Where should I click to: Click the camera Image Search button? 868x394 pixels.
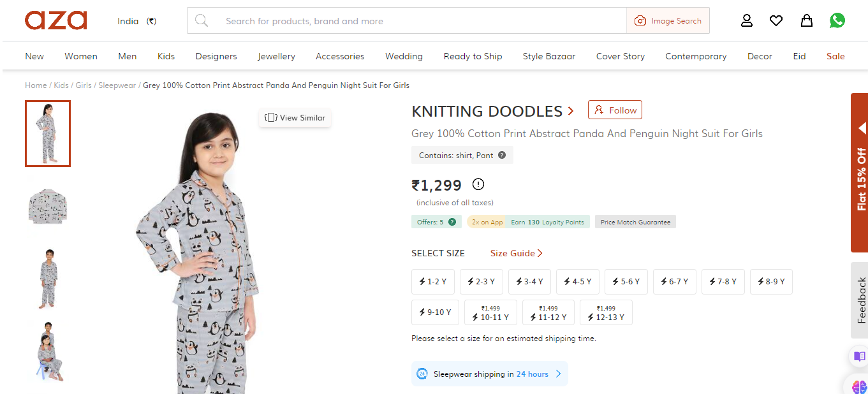(668, 21)
